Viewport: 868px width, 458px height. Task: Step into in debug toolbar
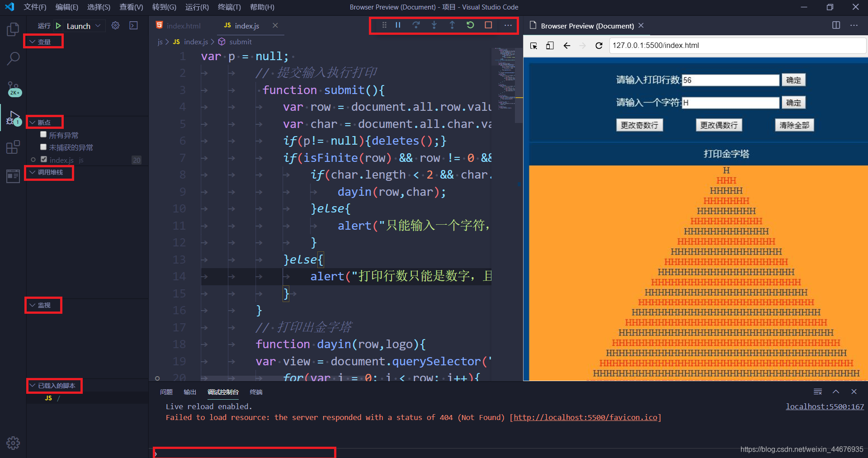(434, 25)
